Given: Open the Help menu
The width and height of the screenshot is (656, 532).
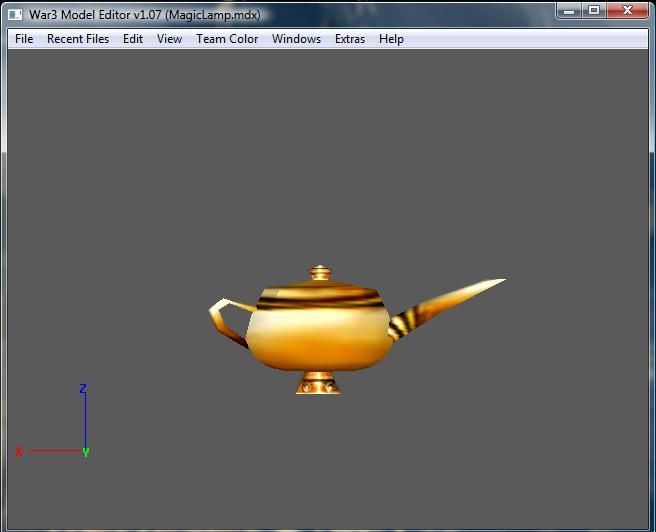Looking at the screenshot, I should (x=391, y=39).
